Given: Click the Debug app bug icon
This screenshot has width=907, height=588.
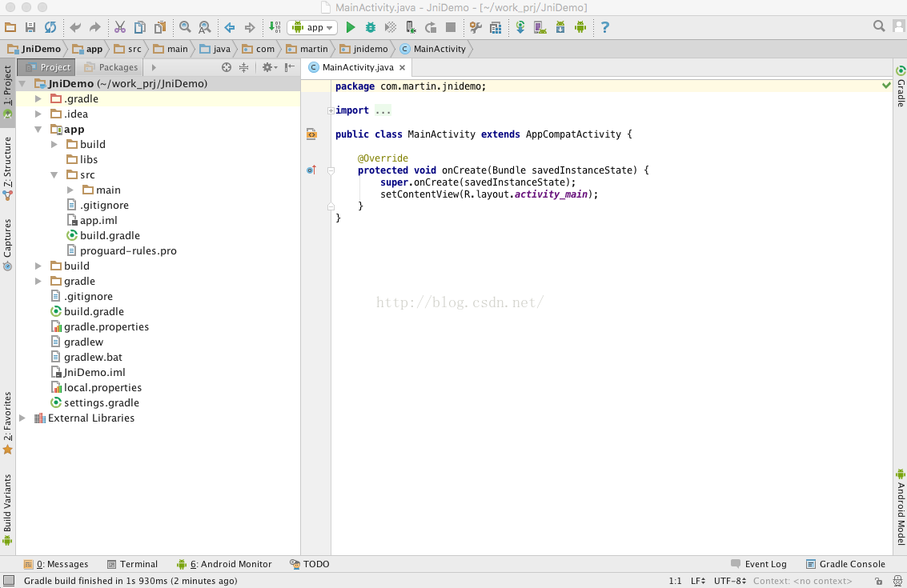Looking at the screenshot, I should point(371,27).
